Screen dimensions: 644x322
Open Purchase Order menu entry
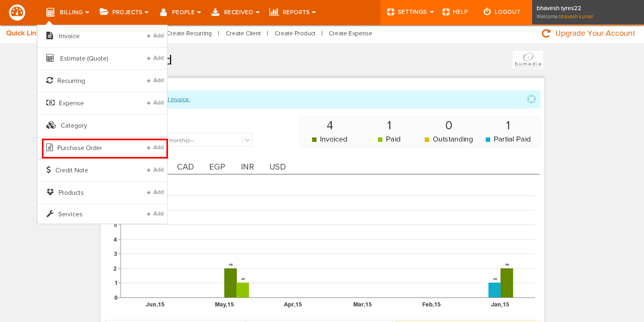(80, 148)
